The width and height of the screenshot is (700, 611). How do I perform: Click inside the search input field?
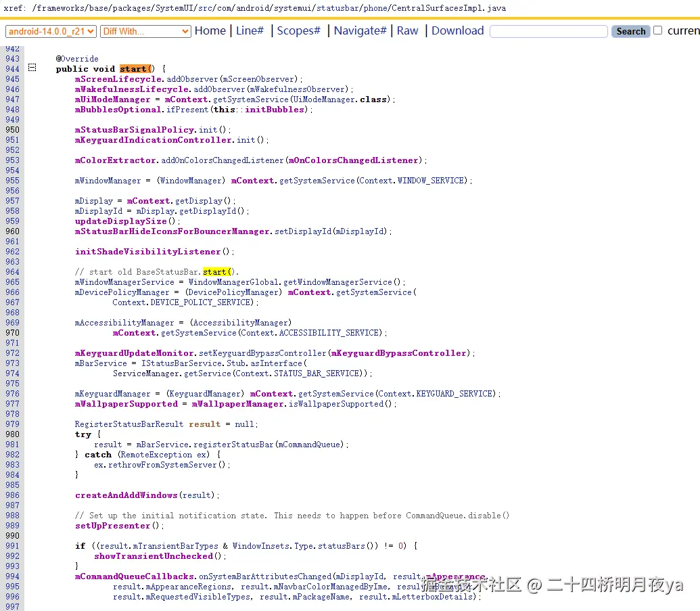coord(548,31)
